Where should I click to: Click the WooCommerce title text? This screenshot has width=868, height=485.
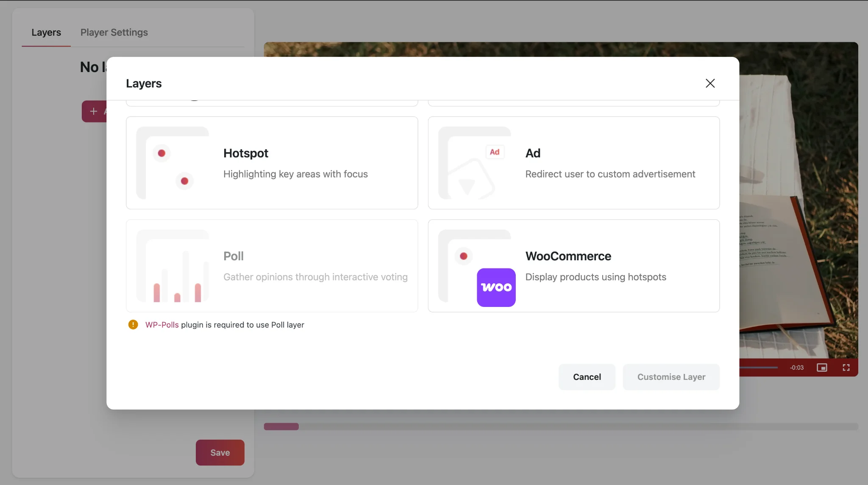coord(568,256)
